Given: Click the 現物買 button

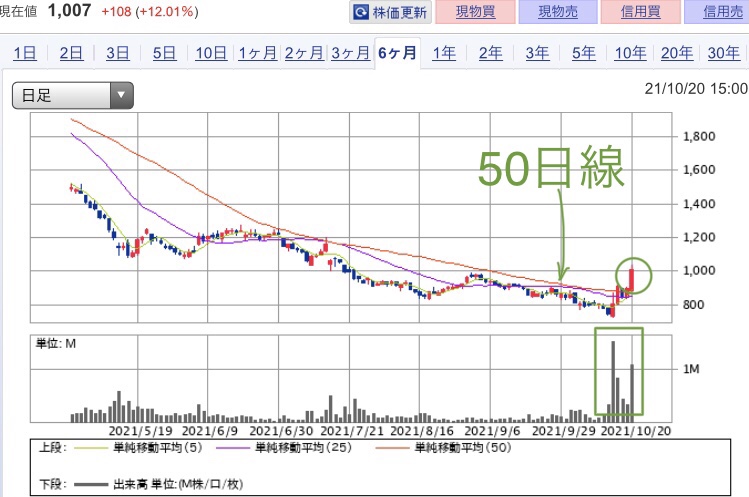Looking at the screenshot, I should [475, 12].
